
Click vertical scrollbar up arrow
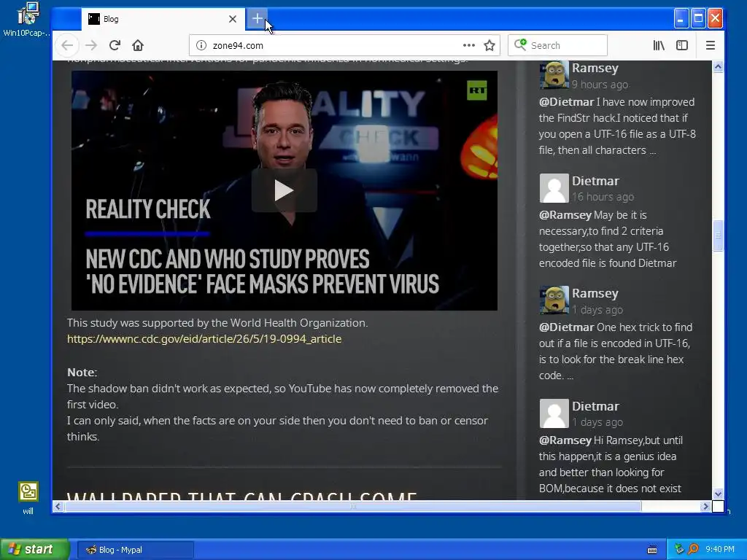click(718, 66)
